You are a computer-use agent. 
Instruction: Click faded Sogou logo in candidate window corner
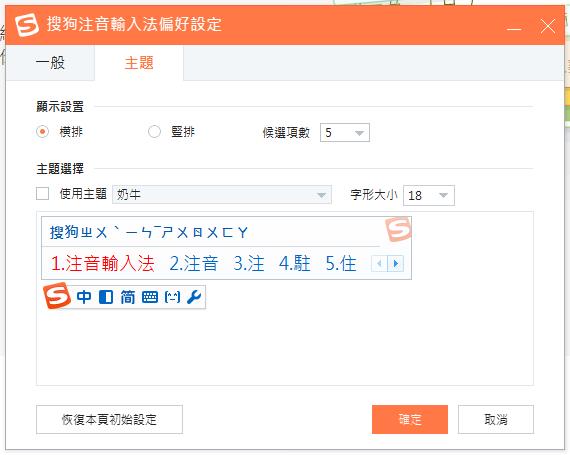click(398, 229)
